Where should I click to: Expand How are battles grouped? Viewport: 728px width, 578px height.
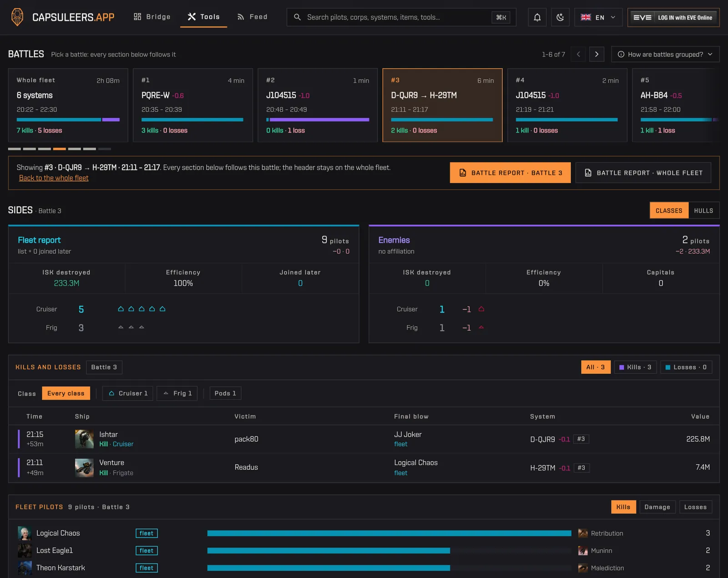(665, 54)
